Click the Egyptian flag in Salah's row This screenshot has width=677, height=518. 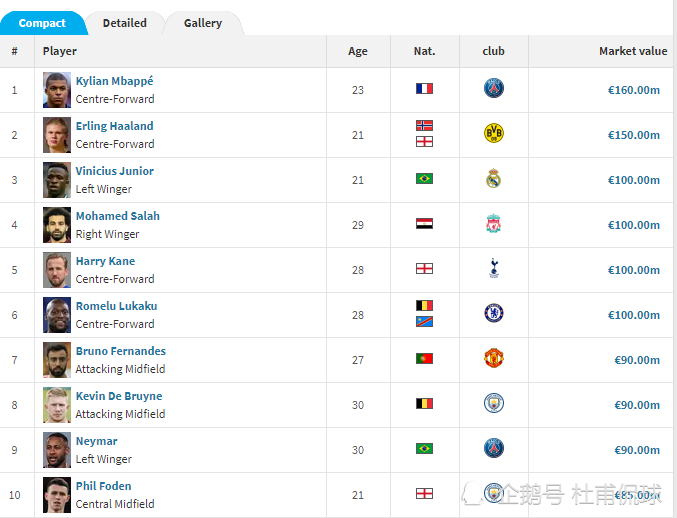point(424,224)
